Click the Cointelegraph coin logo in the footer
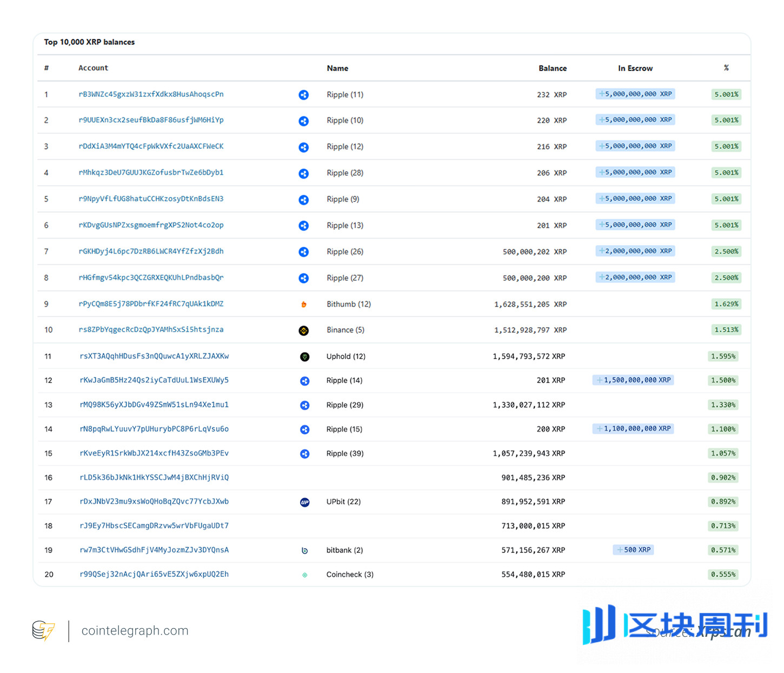The image size is (784, 673). click(43, 631)
